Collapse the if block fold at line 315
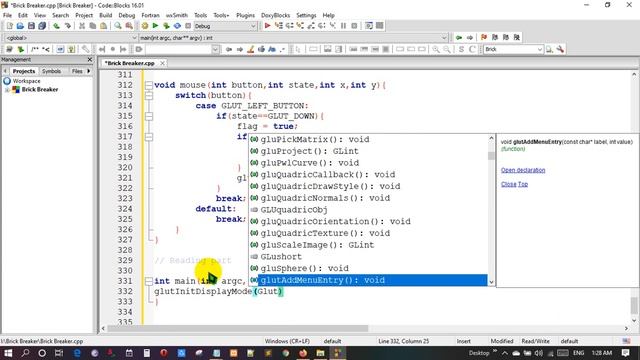The height and width of the screenshot is (360, 640). pos(149,116)
